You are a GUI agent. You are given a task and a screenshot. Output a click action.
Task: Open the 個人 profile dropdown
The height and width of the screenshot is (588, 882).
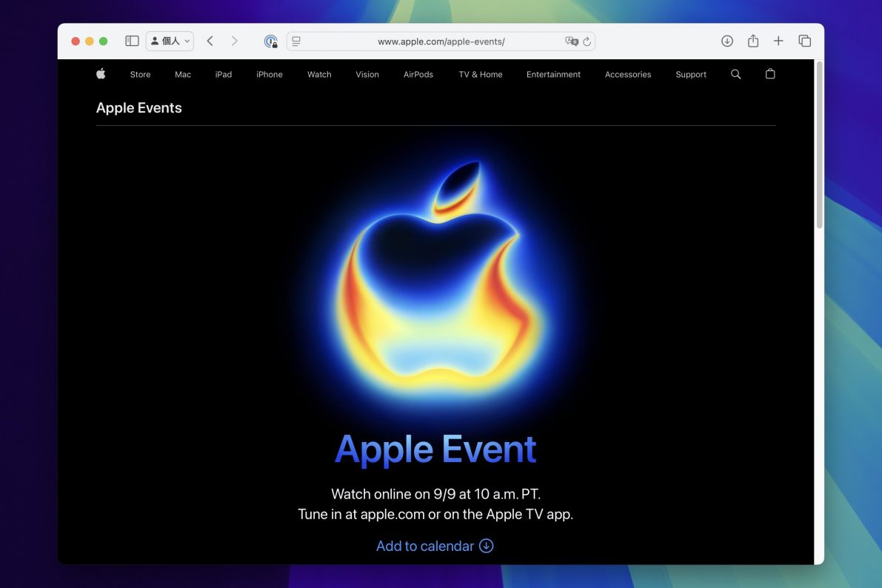pos(170,41)
